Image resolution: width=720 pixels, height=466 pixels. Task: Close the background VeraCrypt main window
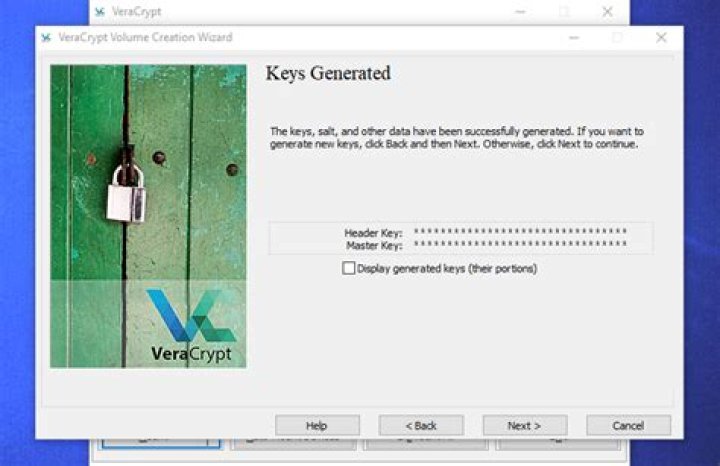pos(607,11)
